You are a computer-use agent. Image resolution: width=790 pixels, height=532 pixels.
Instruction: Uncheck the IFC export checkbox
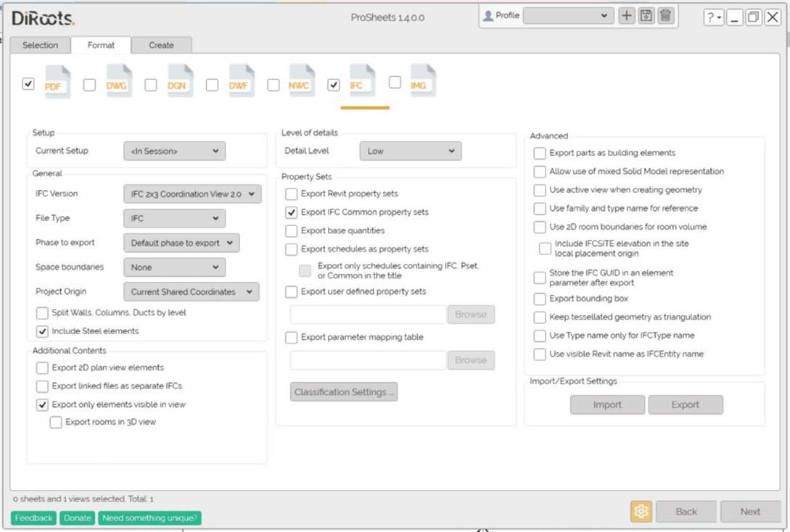coord(334,85)
